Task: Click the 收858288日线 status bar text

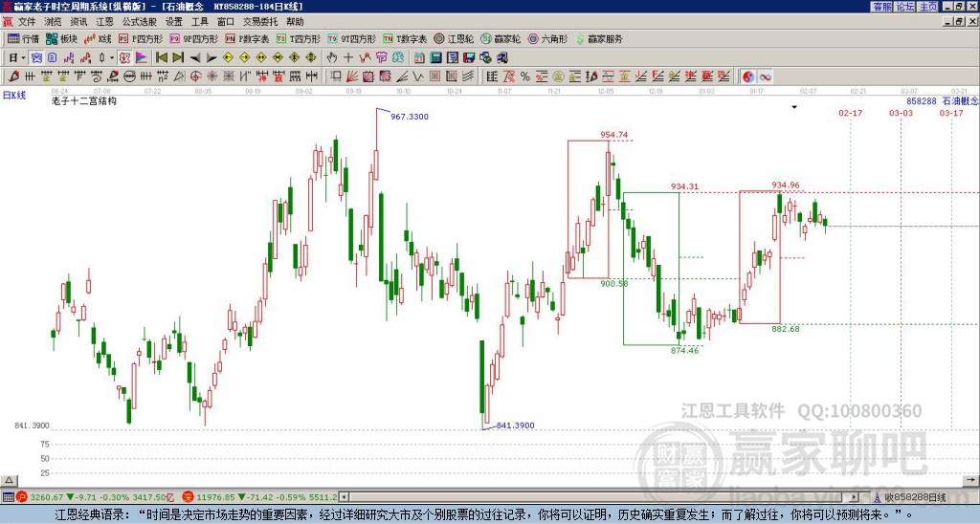Action: point(915,497)
